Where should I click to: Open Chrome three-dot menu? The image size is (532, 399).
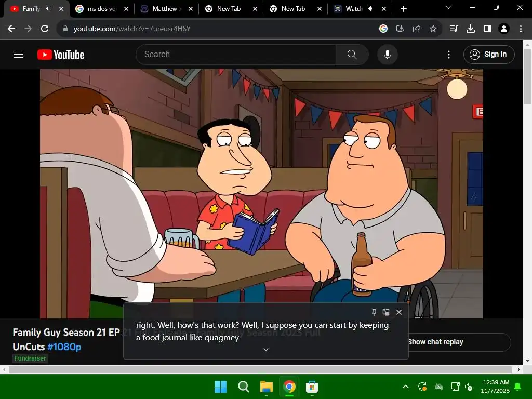click(521, 29)
